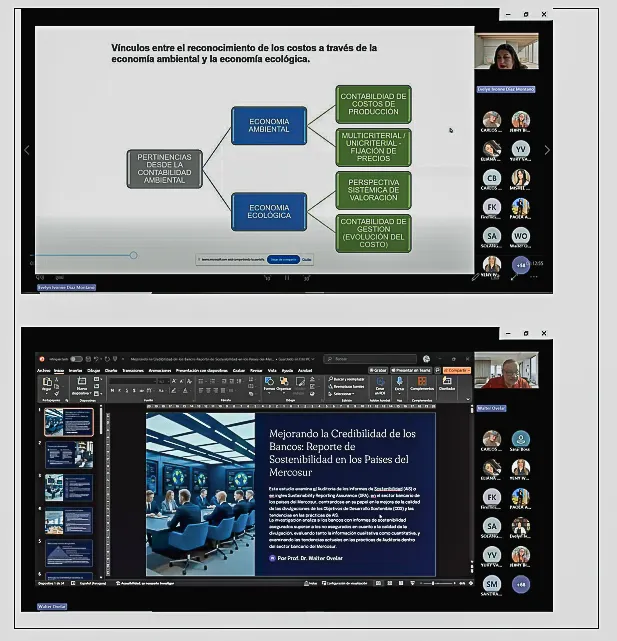Click the +48 more participants badge
617x641 pixels.
pyautogui.click(x=520, y=583)
